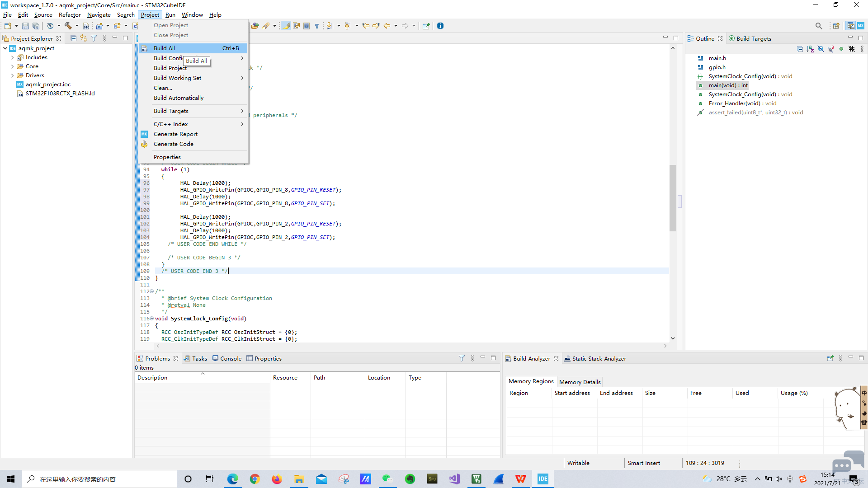Expand the Drivers folder node
Viewport: 868px width, 488px height.
click(12, 75)
